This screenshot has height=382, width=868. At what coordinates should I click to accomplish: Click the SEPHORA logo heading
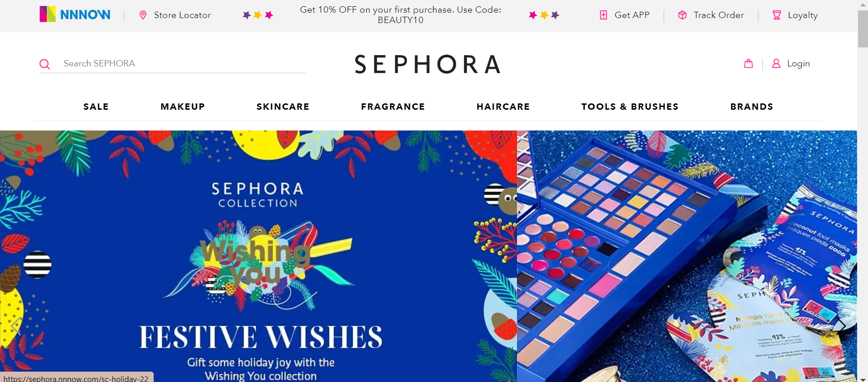(x=428, y=64)
